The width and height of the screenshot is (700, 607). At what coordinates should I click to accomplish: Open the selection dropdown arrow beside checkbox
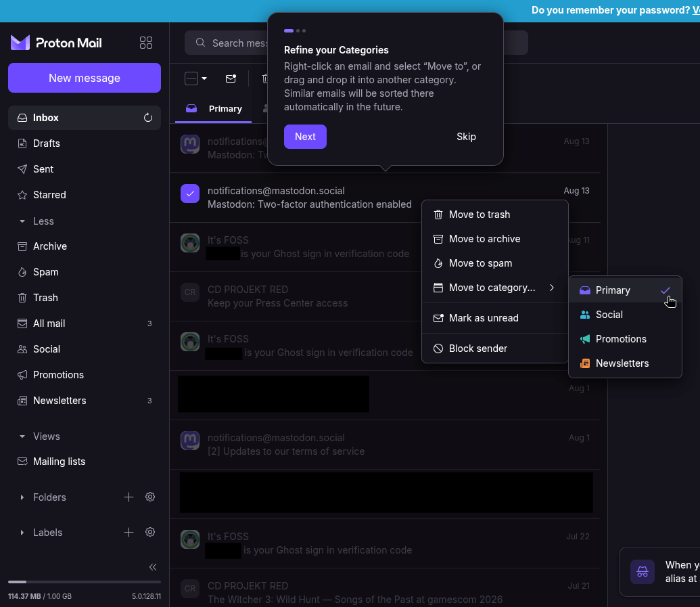[x=204, y=78]
